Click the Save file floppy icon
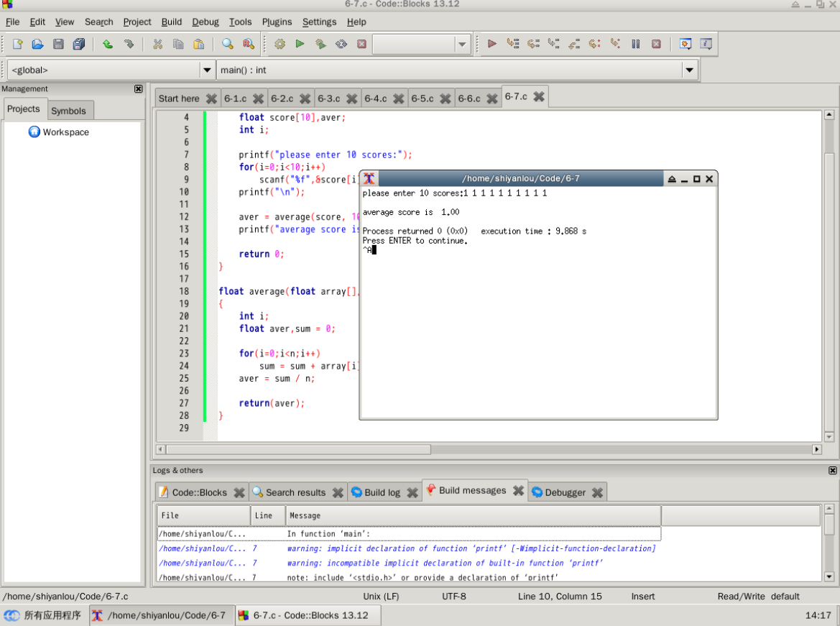The height and width of the screenshot is (626, 840). coord(58,44)
